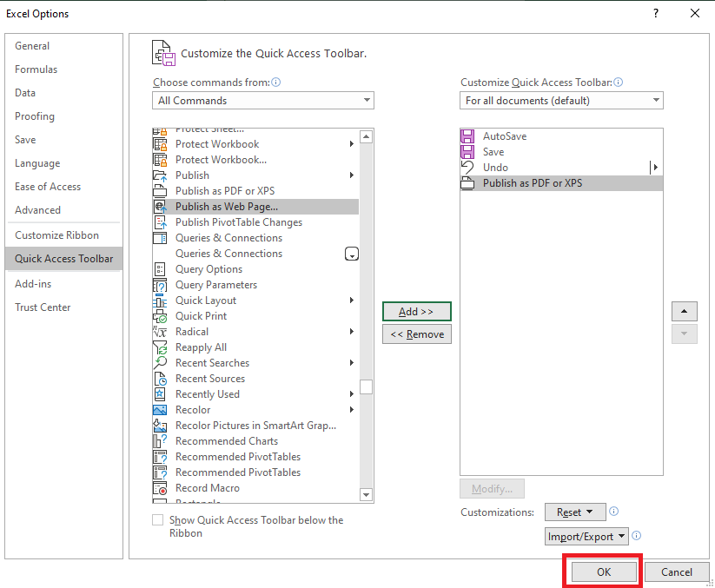Confirm with the OK button

(x=604, y=572)
